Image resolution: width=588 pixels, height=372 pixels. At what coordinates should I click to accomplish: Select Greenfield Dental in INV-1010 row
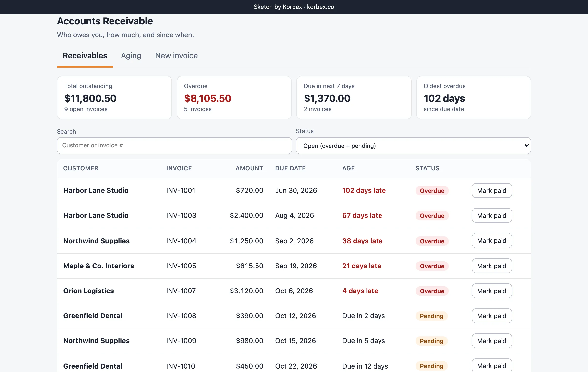tap(93, 366)
